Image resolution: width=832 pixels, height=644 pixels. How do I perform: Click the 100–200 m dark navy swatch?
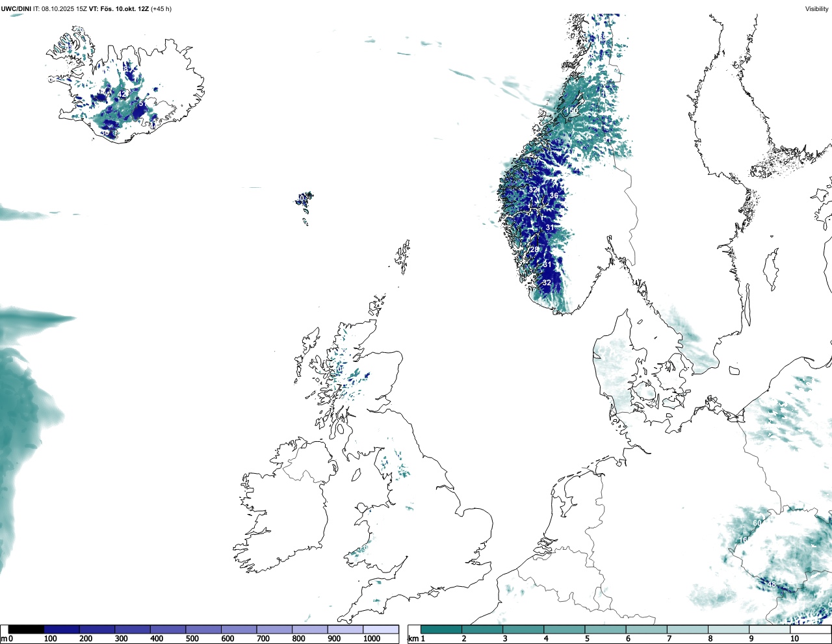tap(62, 629)
